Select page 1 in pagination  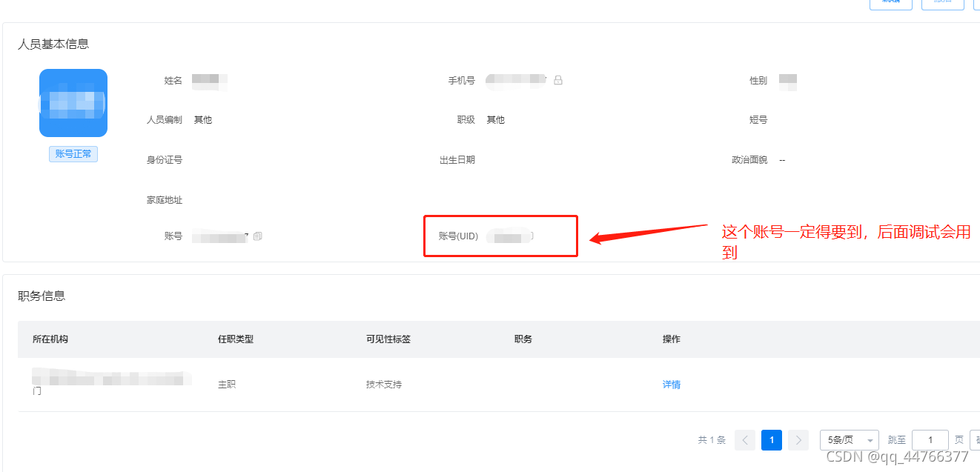click(771, 440)
